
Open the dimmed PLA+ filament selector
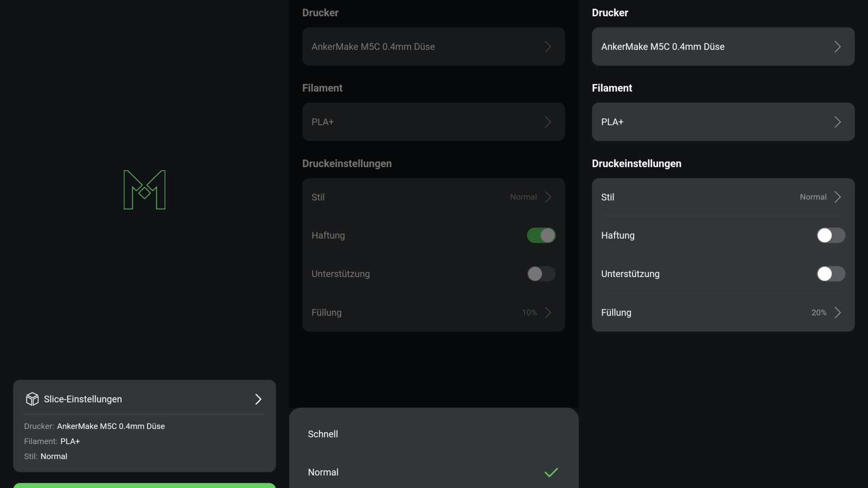(x=433, y=122)
